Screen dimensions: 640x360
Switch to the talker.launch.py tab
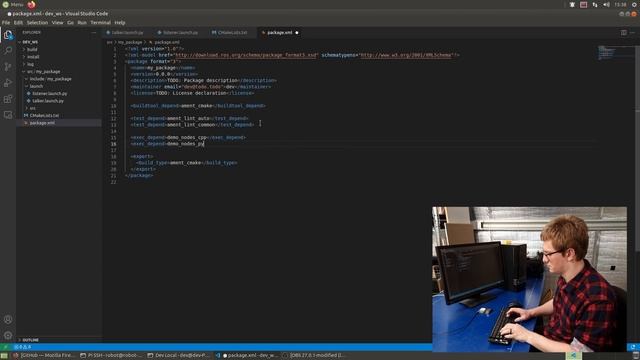pos(127,33)
